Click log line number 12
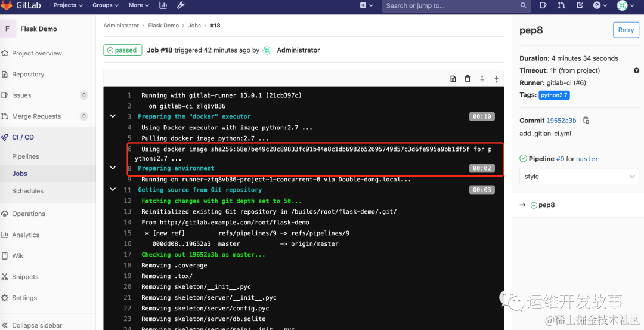 [128, 201]
